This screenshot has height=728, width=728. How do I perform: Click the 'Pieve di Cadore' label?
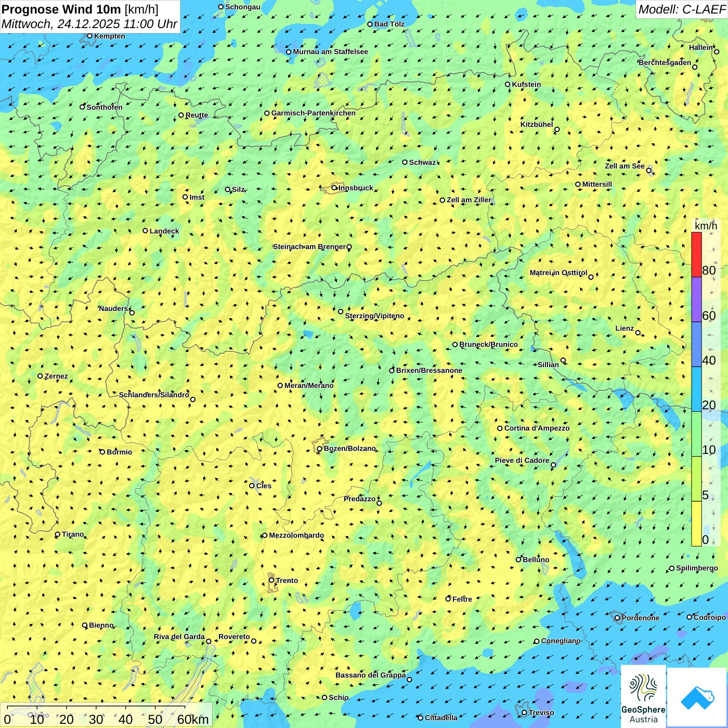point(522,460)
